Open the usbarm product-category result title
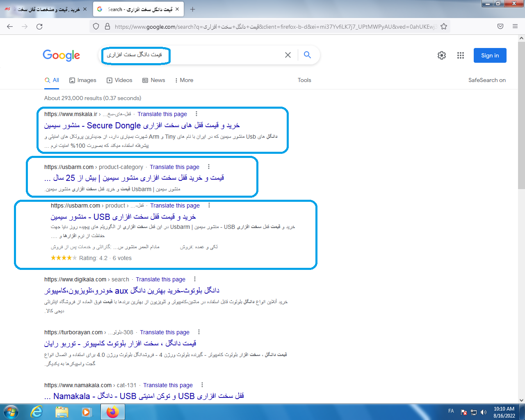 pos(134,178)
